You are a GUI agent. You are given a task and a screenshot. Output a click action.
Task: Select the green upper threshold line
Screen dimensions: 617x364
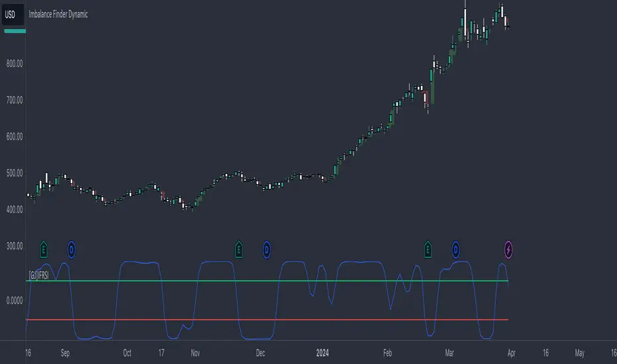[x=267, y=281]
